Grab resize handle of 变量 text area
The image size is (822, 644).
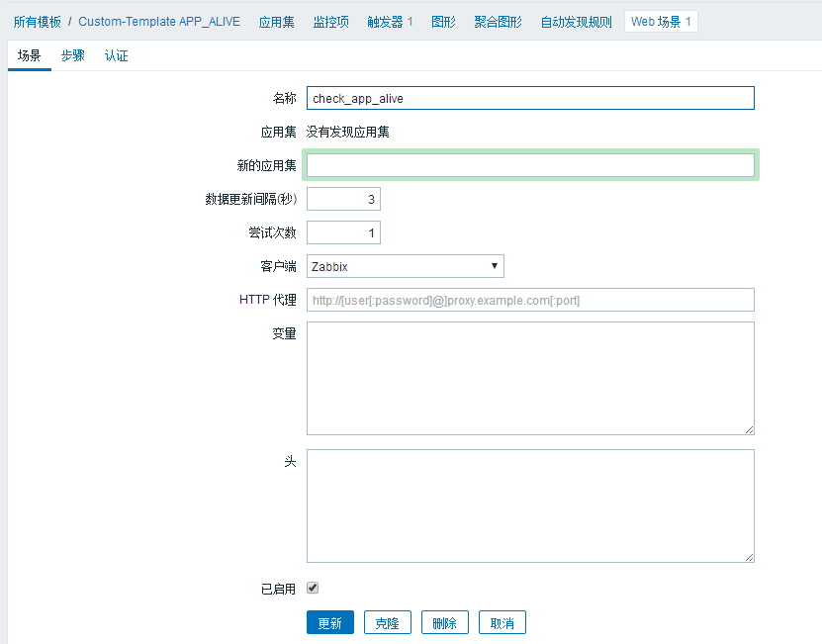click(750, 430)
